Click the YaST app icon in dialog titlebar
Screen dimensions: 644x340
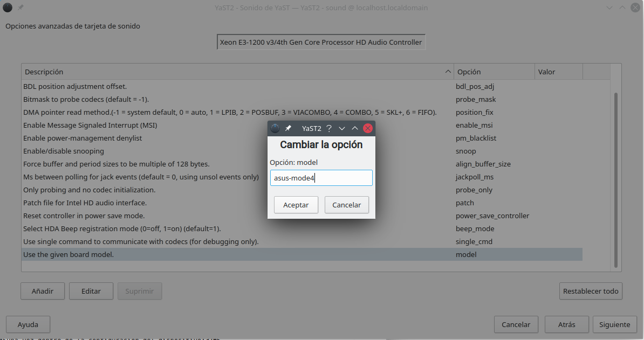coord(275,128)
